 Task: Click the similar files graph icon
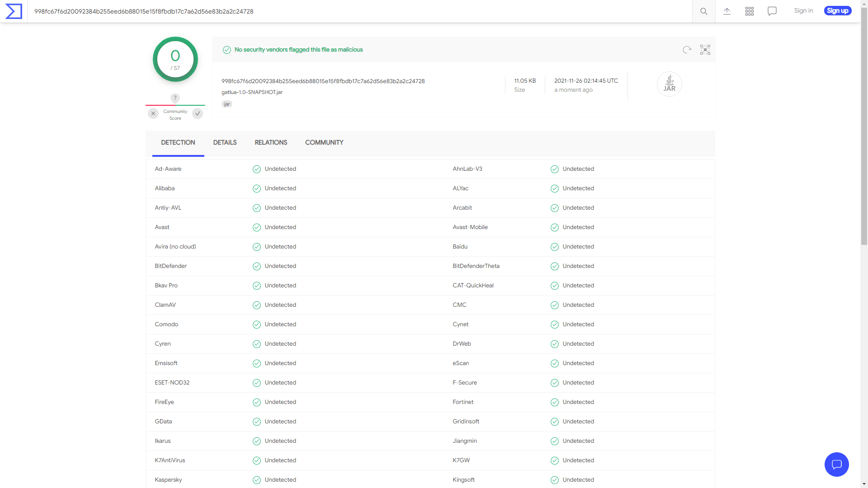pos(705,50)
